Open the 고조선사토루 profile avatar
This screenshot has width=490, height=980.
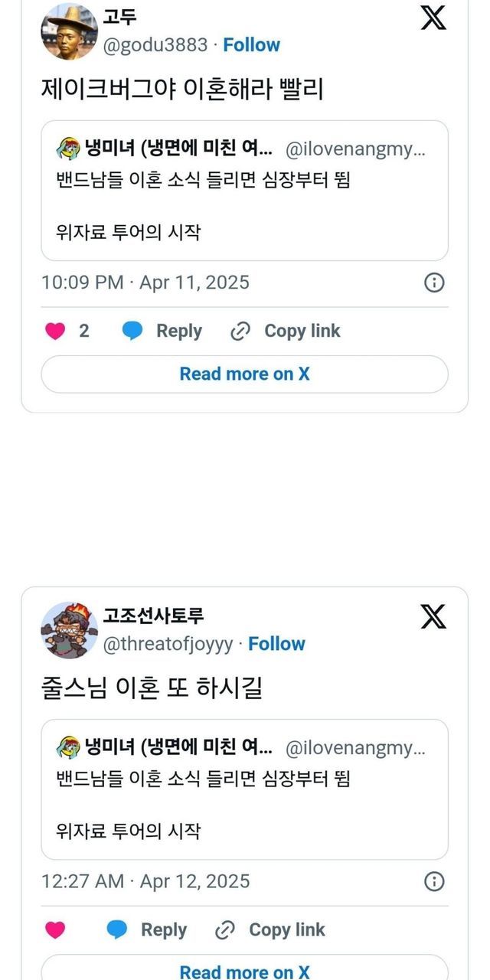pyautogui.click(x=69, y=630)
